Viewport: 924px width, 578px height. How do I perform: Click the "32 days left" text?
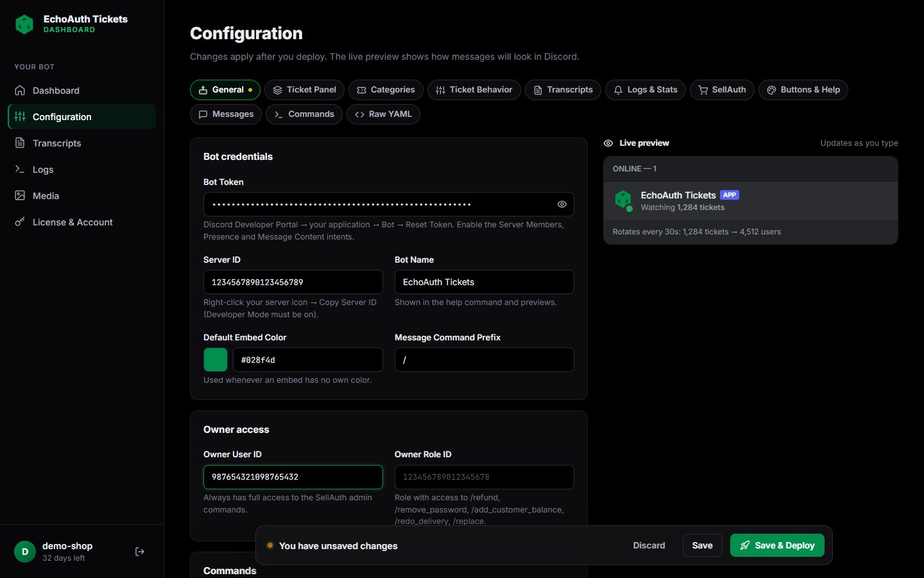64,558
